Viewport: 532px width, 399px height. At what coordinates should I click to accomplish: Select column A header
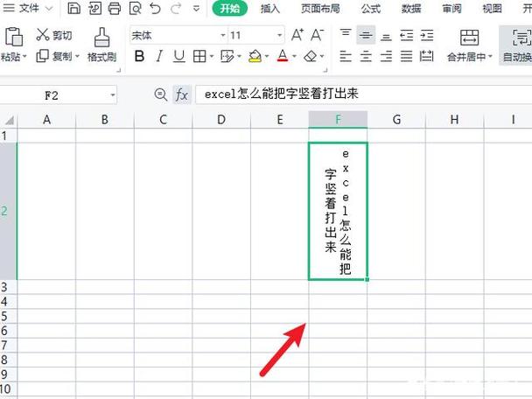click(46, 119)
